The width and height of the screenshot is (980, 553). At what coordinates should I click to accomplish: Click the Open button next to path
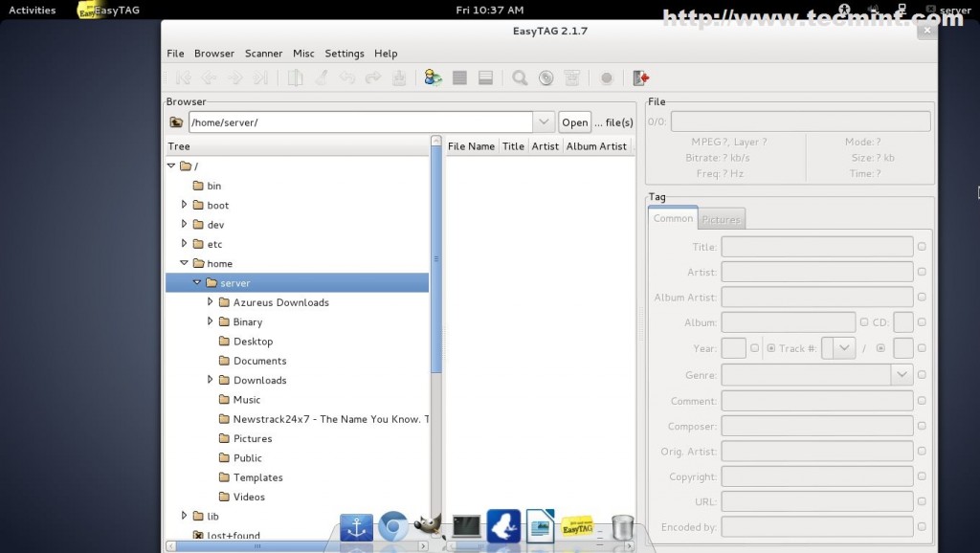click(x=574, y=122)
